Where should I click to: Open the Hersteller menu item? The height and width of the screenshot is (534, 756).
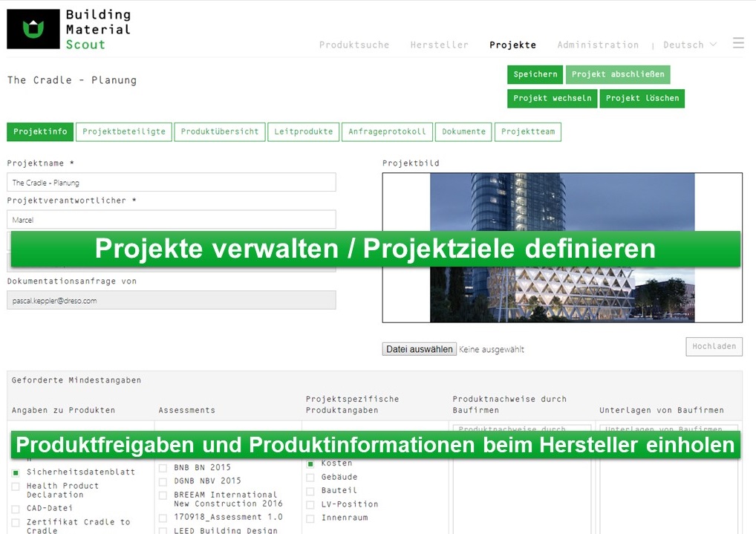click(x=439, y=45)
